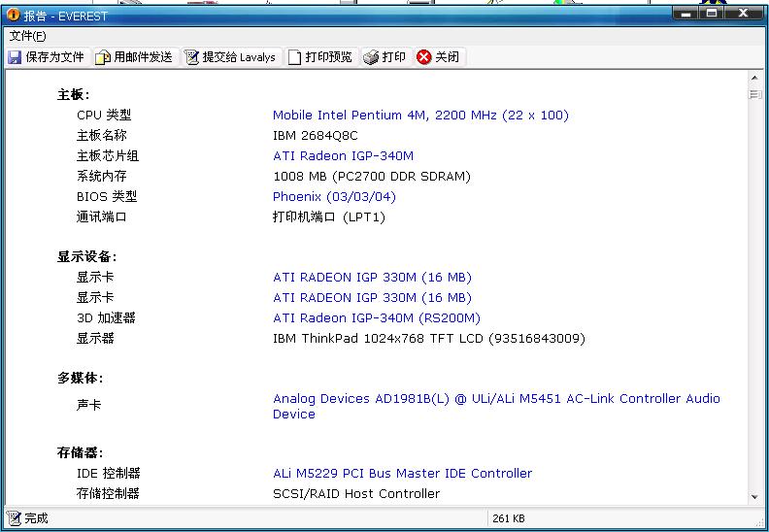
Task: Click the 系统内存 label
Action: click(x=102, y=177)
